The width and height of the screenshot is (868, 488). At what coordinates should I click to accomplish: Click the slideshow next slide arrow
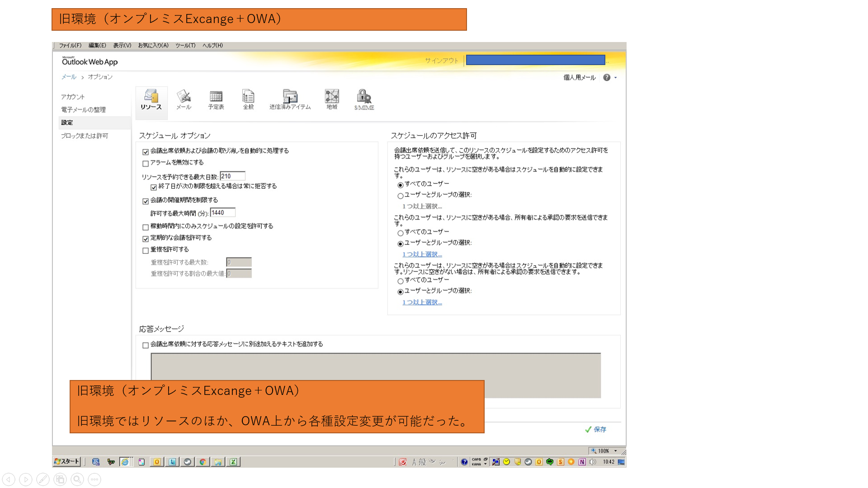[x=26, y=479]
